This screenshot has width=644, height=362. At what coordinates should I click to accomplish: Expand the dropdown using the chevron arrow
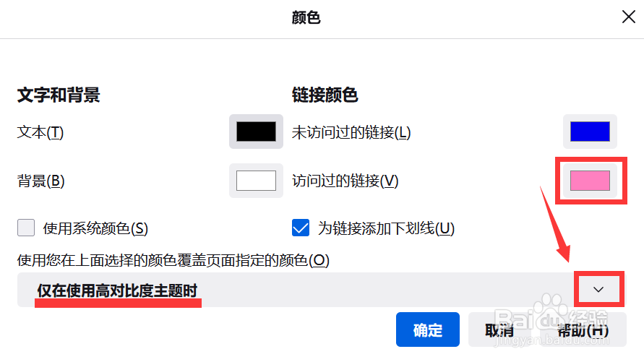point(598,289)
